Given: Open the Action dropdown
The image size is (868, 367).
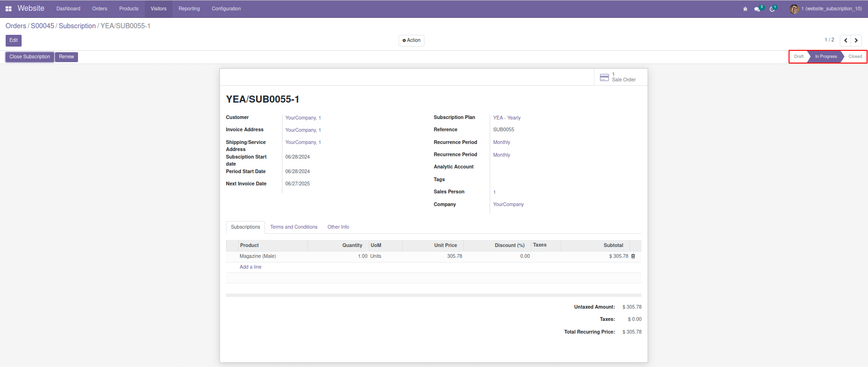Looking at the screenshot, I should point(411,40).
